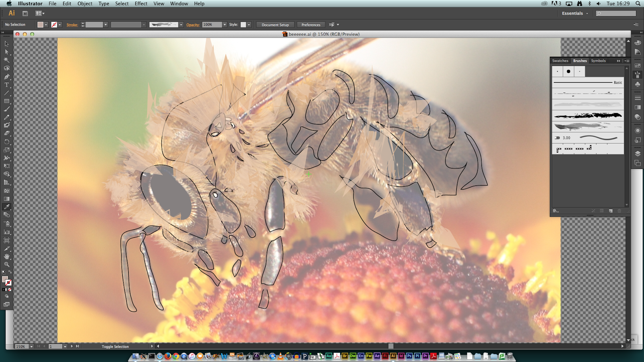This screenshot has height=362, width=644.
Task: Switch to the Swatches tab
Action: (560, 61)
